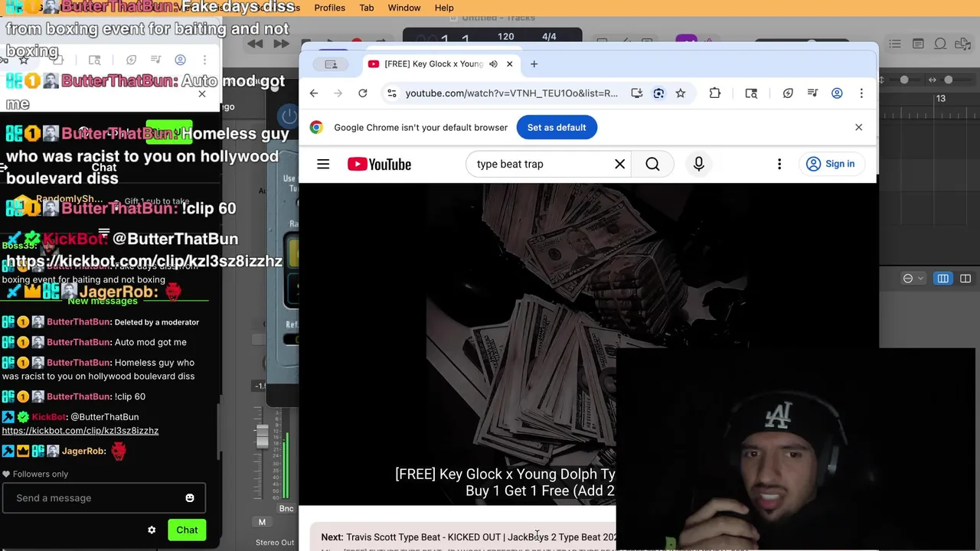Adjust vertical zoom slider in Logic

[x=904, y=80]
